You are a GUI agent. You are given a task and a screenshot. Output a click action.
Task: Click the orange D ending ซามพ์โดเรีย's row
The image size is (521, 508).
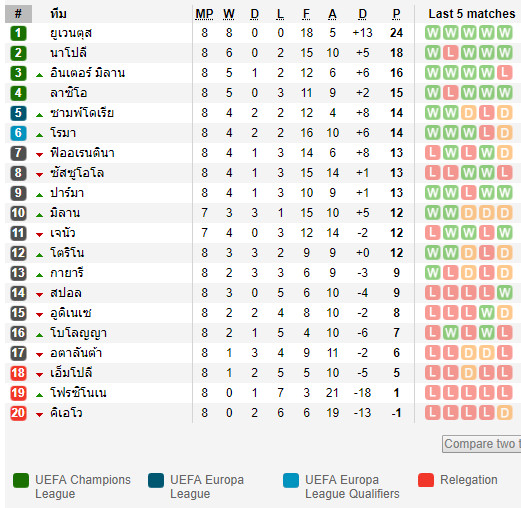504,113
